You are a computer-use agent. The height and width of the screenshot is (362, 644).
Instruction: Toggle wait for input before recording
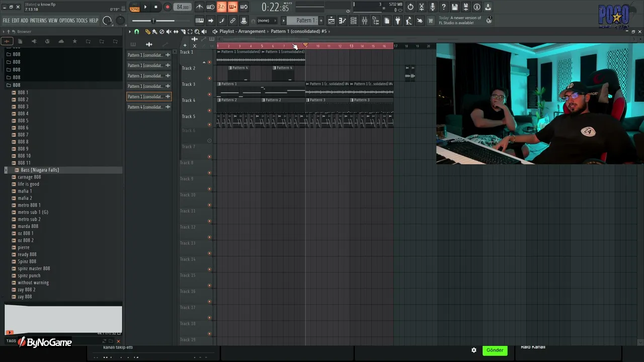pos(211,7)
